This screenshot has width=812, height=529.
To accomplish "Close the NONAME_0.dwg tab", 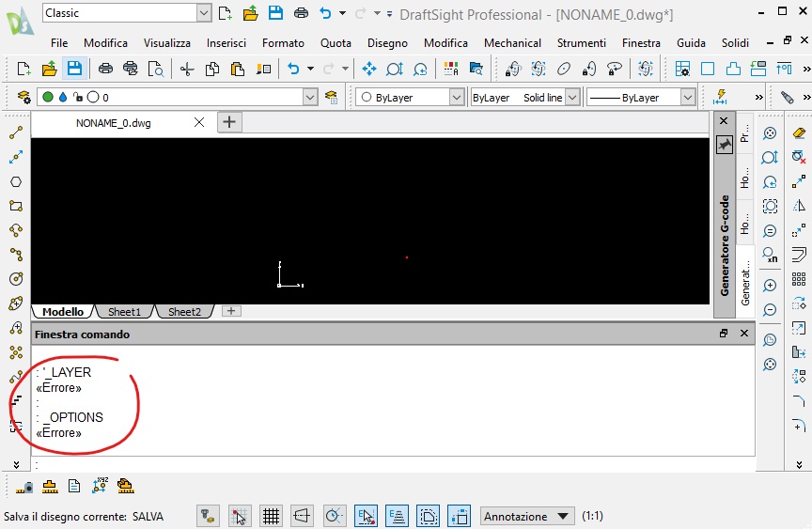I will click(x=199, y=122).
